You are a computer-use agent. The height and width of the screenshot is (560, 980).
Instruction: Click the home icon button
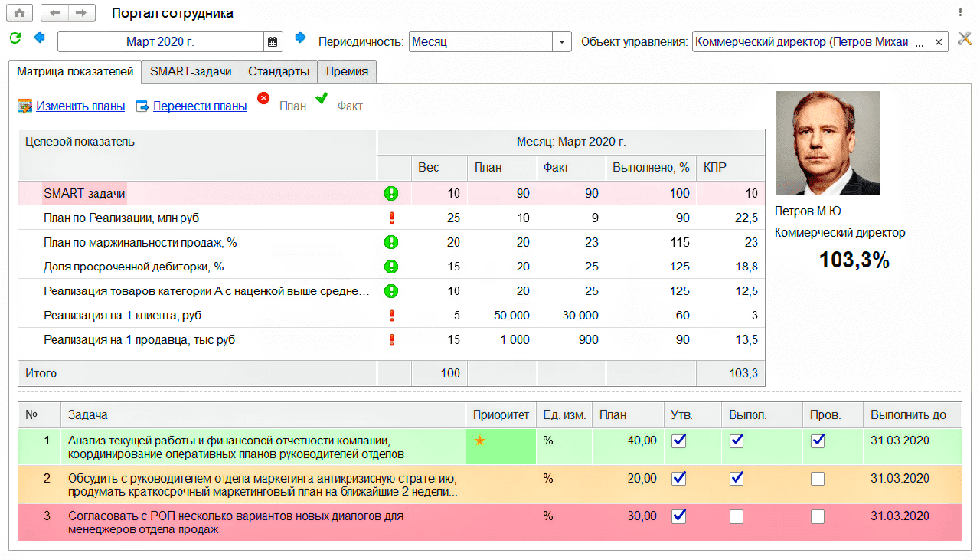19,13
